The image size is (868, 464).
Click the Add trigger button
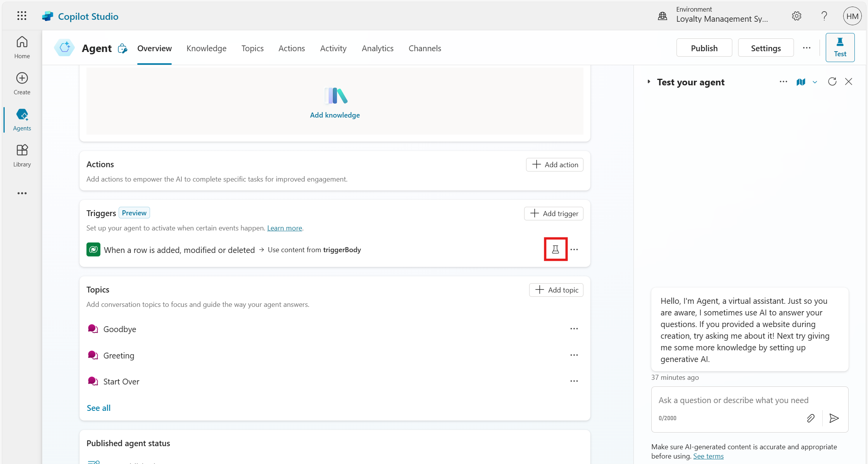tap(553, 213)
